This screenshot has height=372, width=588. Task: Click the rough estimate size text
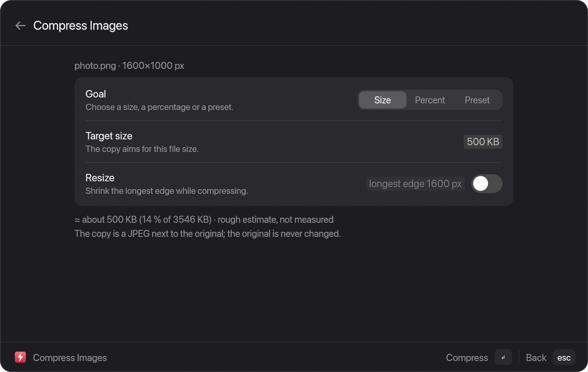(x=204, y=220)
